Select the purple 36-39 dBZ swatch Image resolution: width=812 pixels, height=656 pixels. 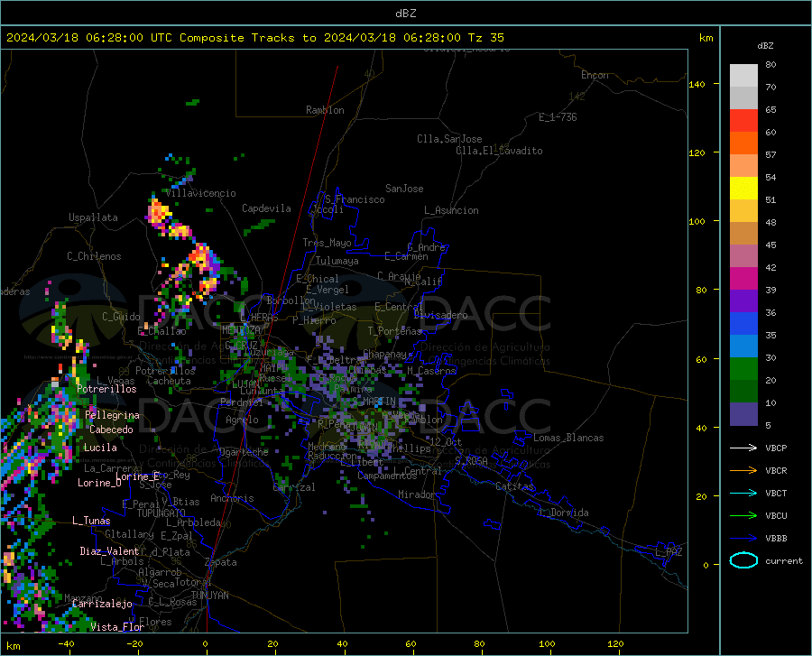pos(743,301)
